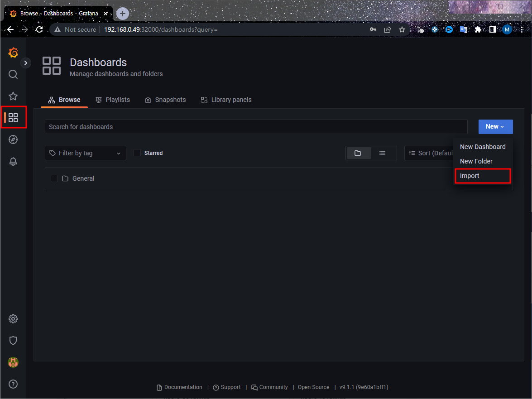Open the Support footer link

pyautogui.click(x=227, y=388)
